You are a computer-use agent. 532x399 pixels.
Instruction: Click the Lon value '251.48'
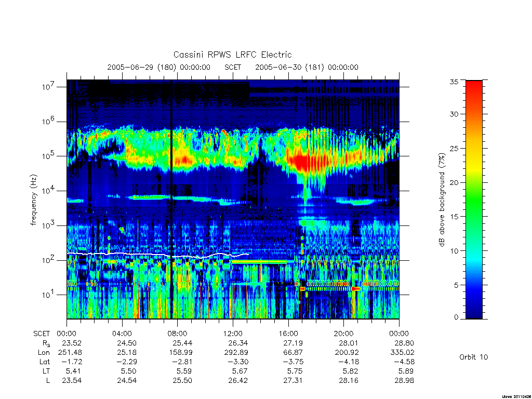(x=70, y=352)
